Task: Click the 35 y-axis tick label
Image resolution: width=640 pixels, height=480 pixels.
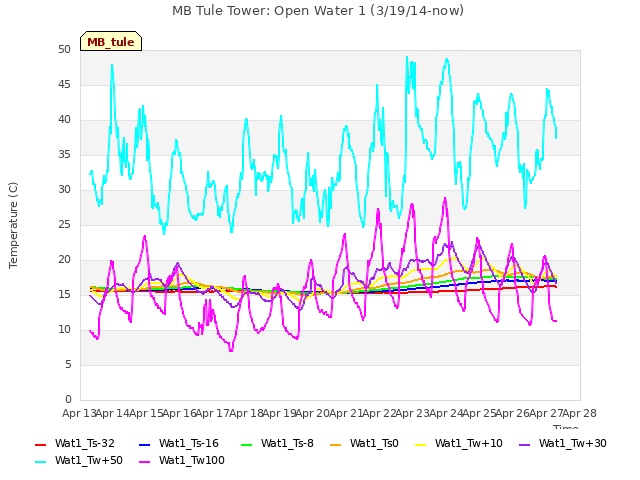Action: [x=64, y=155]
